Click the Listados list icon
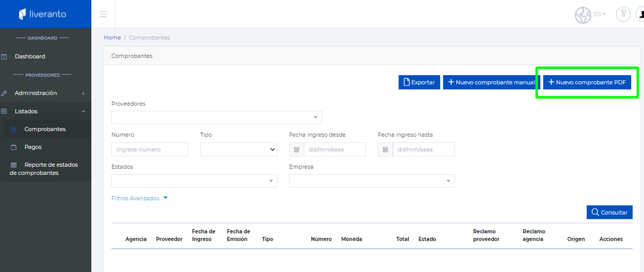This screenshot has height=272, width=644. (4, 111)
